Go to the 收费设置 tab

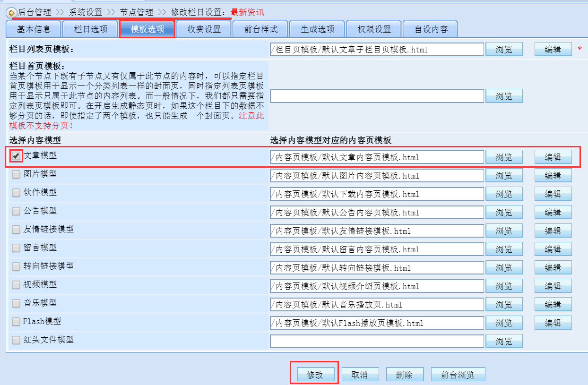[204, 29]
